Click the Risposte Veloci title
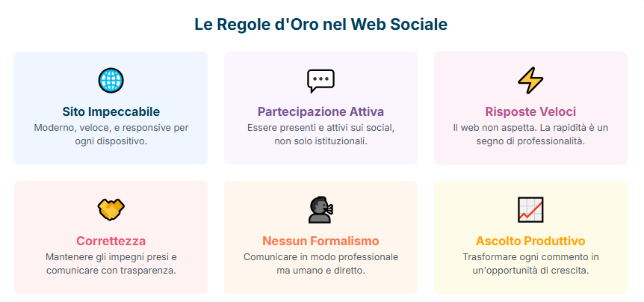 click(530, 111)
